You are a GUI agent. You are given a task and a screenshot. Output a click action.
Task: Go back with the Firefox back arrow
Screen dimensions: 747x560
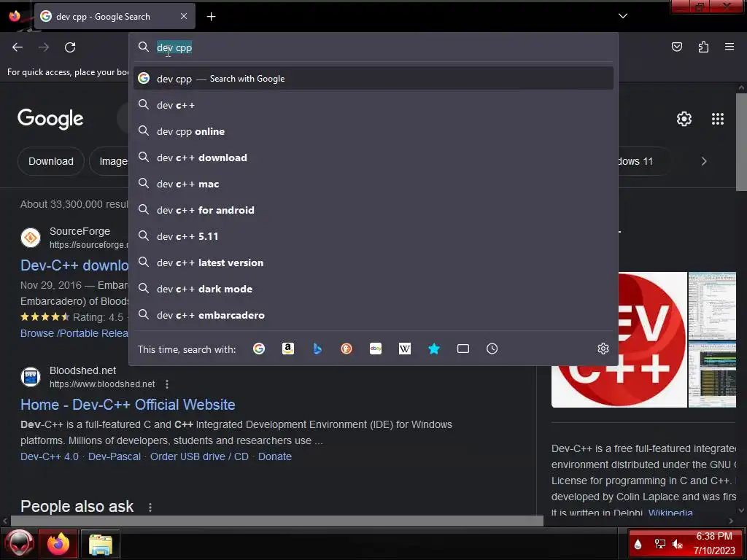18,47
